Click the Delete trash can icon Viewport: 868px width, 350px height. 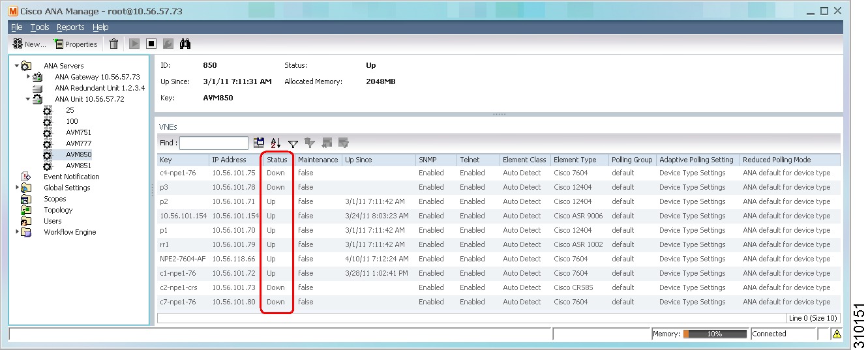[113, 44]
